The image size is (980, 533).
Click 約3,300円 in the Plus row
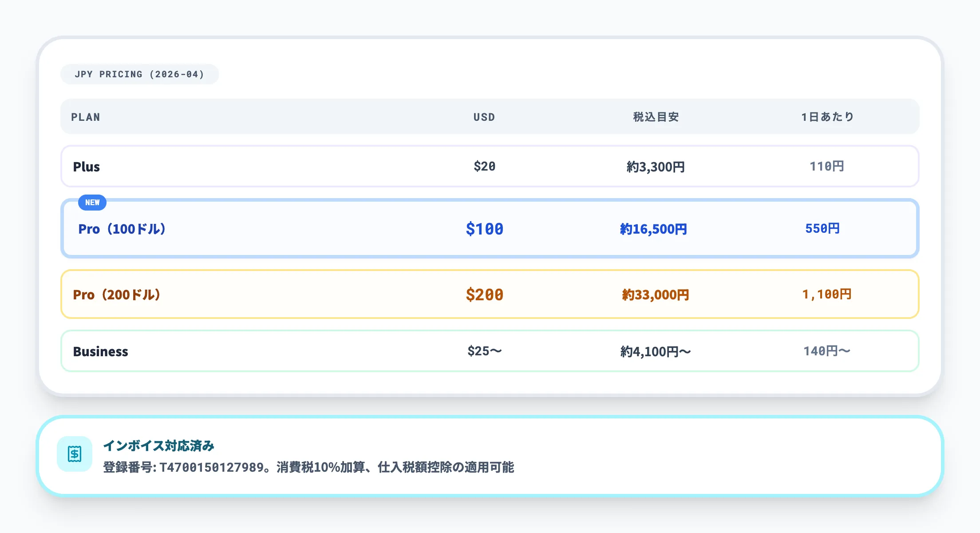(x=656, y=167)
